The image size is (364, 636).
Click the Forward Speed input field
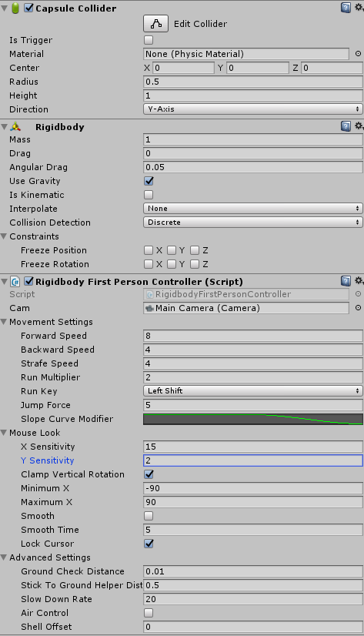(x=253, y=336)
